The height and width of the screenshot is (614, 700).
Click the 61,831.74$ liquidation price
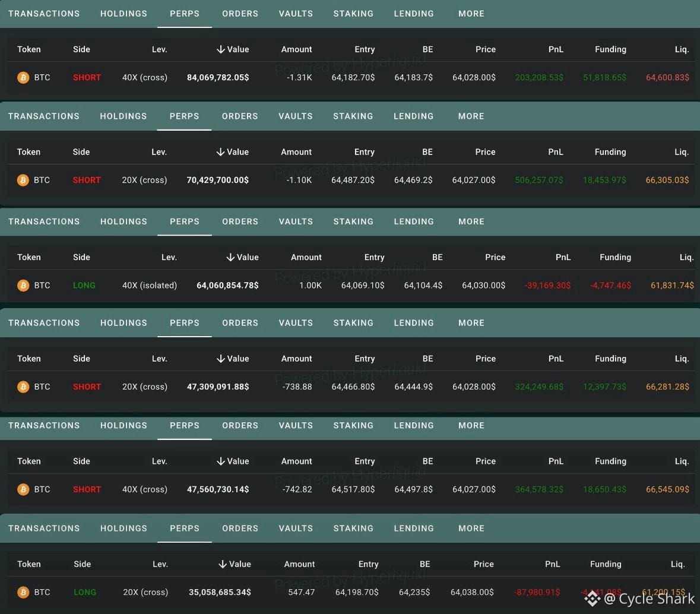pos(672,286)
